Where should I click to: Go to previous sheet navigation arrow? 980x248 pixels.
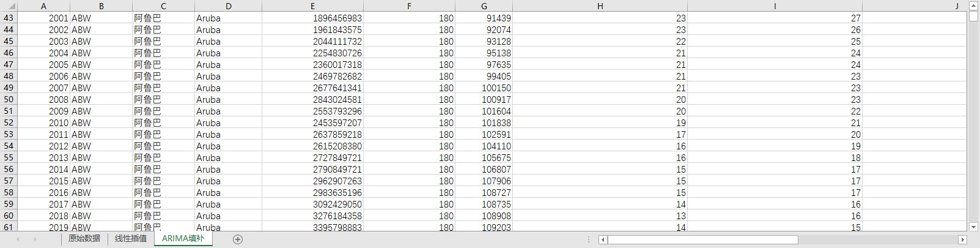click(x=18, y=239)
